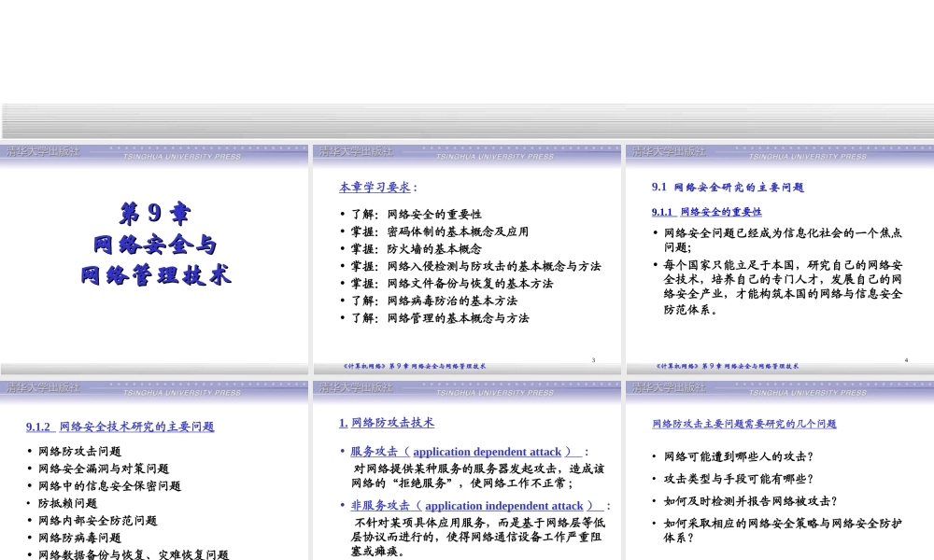Select bullet item 网络防攻击问题
934x560 pixels.
tap(82, 450)
